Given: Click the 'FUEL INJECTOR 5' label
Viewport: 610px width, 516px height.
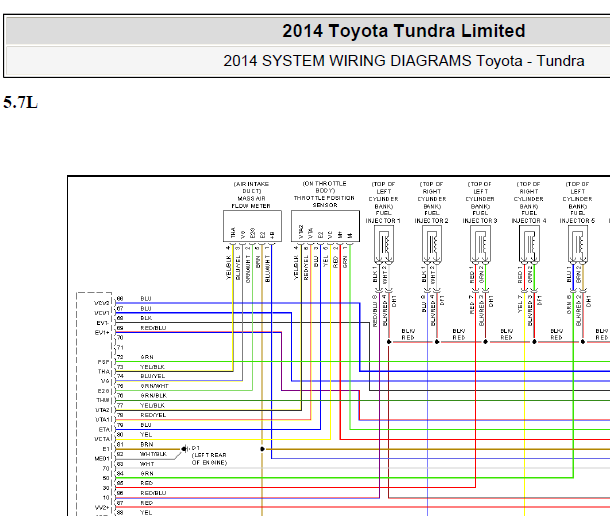Looking at the screenshot, I should tap(577, 217).
